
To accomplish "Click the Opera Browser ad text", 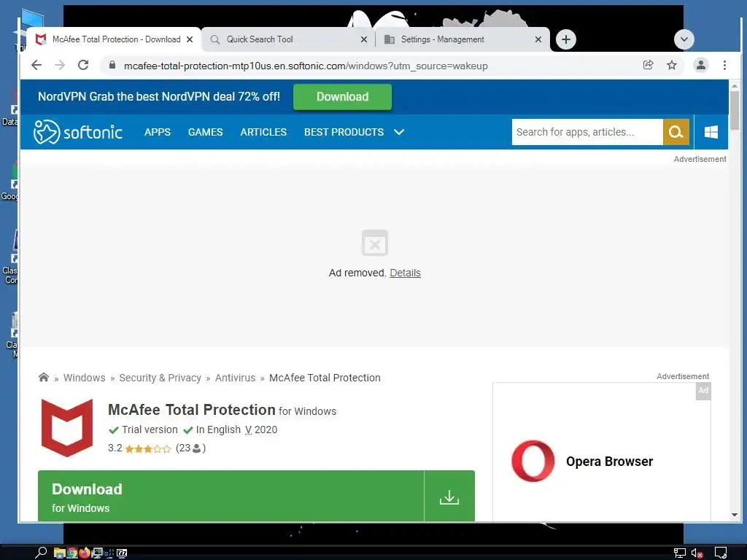I will pyautogui.click(x=609, y=462).
